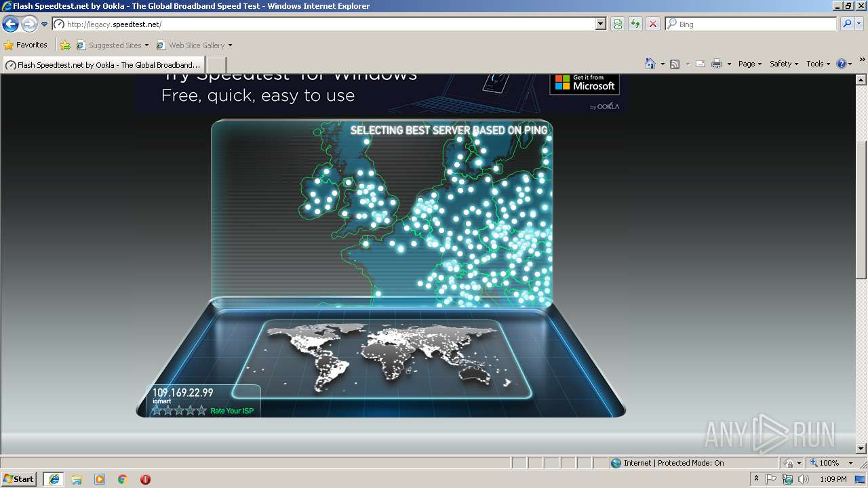This screenshot has height=488, width=868.
Task: Click the Read Mail envelope icon
Action: [x=701, y=64]
